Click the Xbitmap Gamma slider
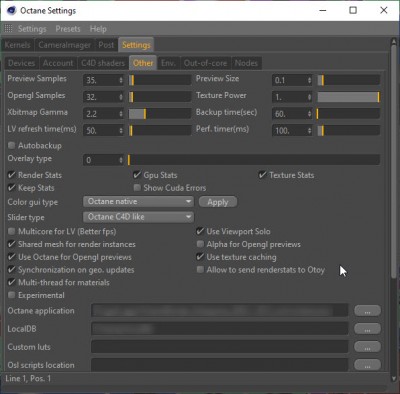The height and width of the screenshot is (394, 400). click(160, 114)
